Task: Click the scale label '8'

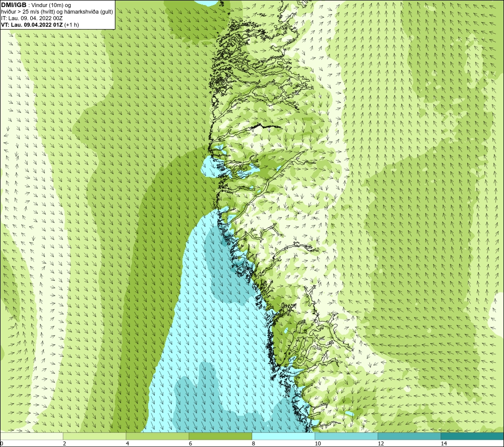Action: [254, 444]
